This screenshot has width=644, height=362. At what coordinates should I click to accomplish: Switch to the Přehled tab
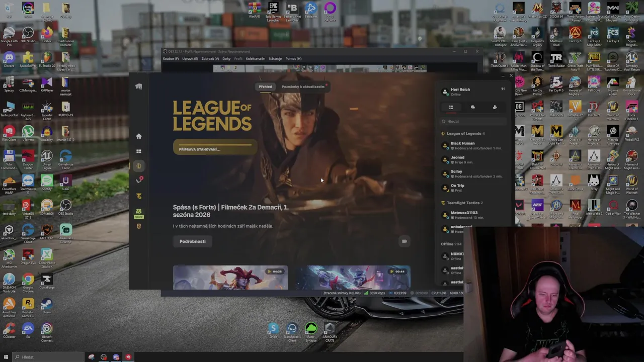[x=265, y=86]
